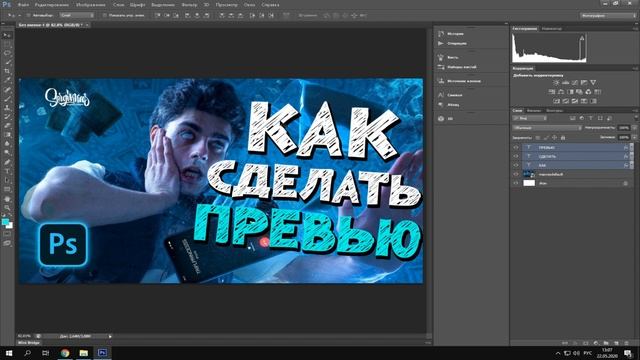
Task: Add an Invert adjustment layer
Action: [x=556, y=101]
